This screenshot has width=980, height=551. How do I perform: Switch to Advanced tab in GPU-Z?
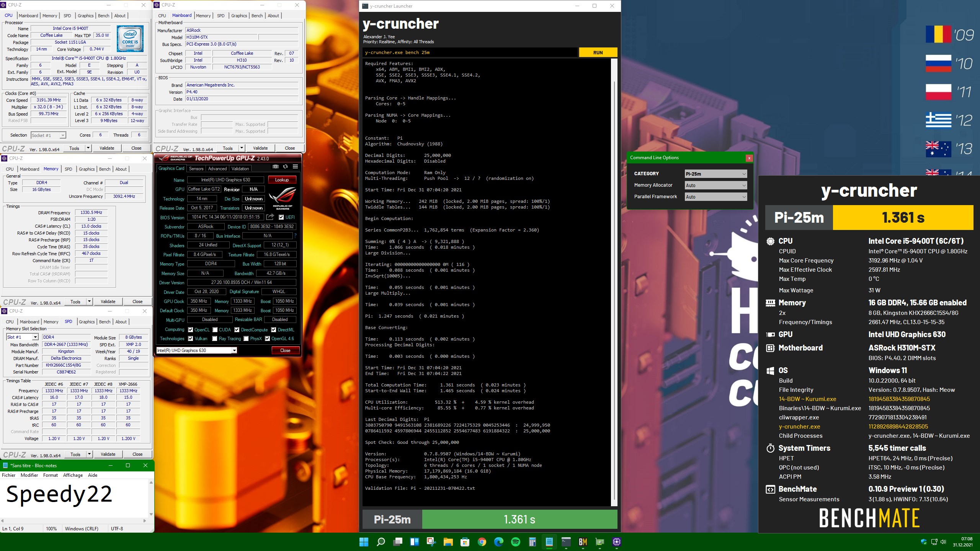(217, 168)
